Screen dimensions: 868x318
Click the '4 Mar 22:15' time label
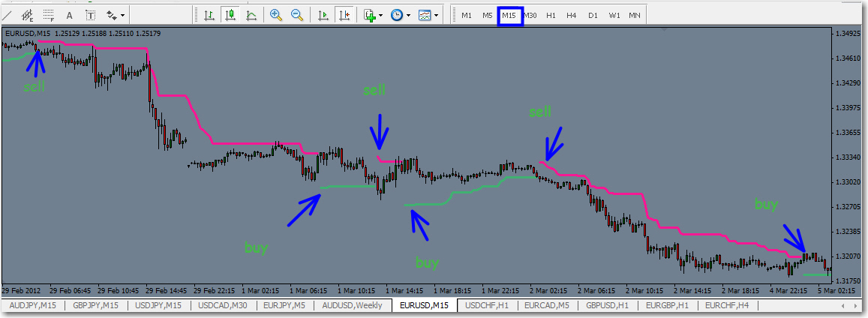(788, 289)
